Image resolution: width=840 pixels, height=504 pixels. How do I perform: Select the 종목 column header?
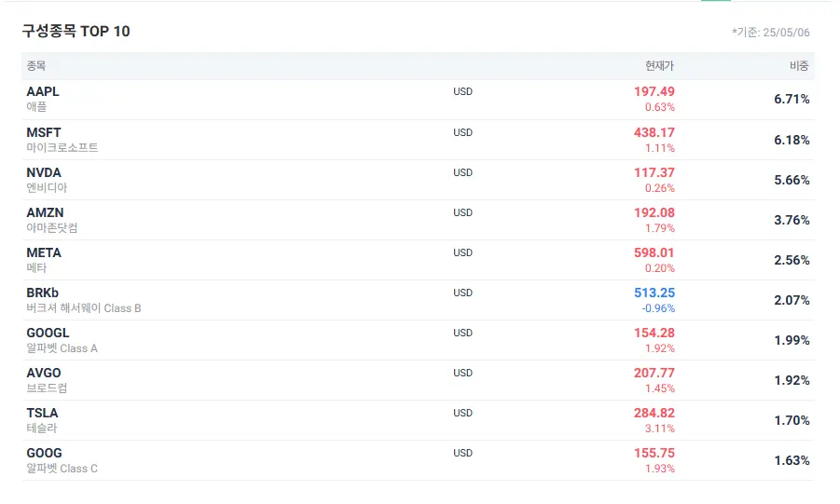[x=35, y=66]
